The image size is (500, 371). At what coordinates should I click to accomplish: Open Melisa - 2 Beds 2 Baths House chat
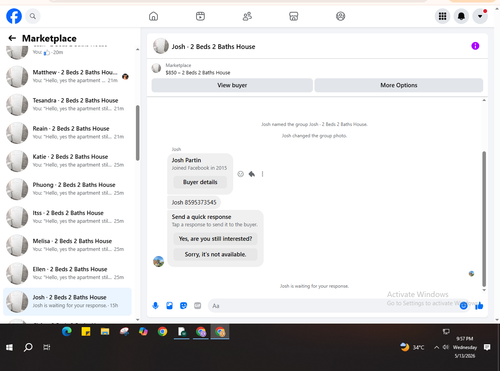click(67, 245)
